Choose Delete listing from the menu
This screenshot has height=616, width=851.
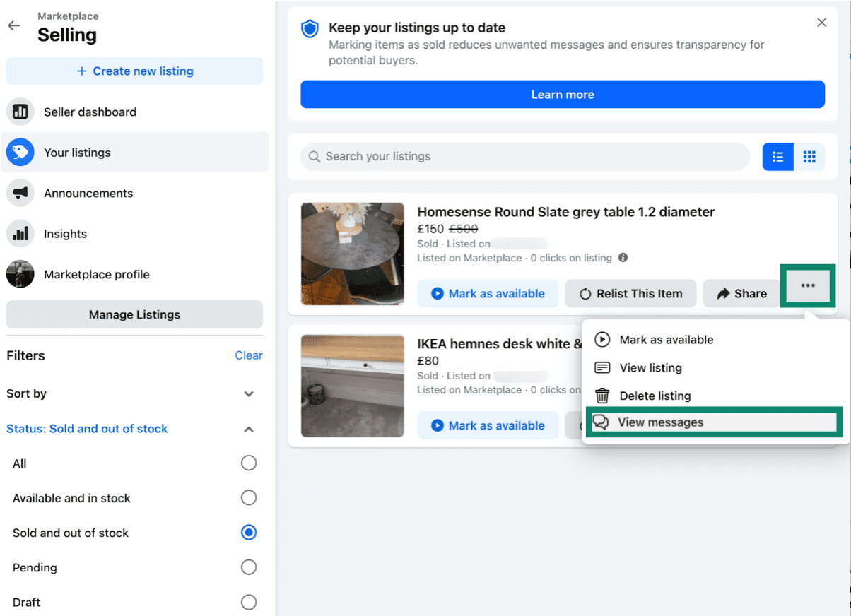[x=655, y=396]
